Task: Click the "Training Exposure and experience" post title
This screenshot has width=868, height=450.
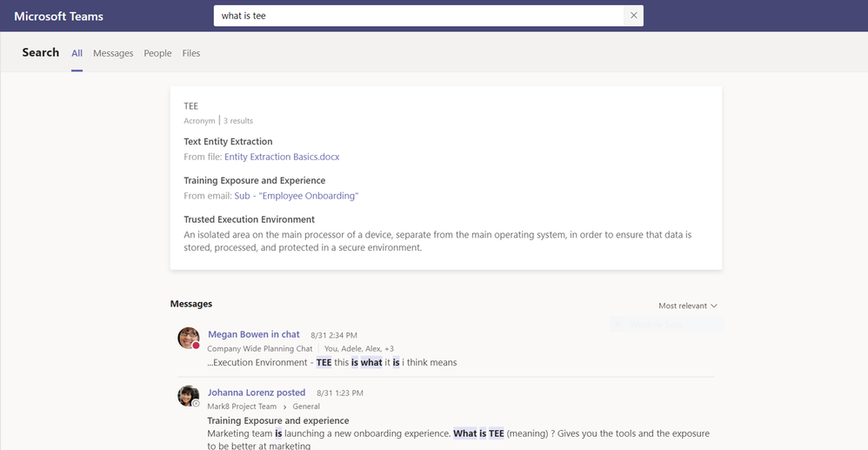Action: click(x=278, y=420)
